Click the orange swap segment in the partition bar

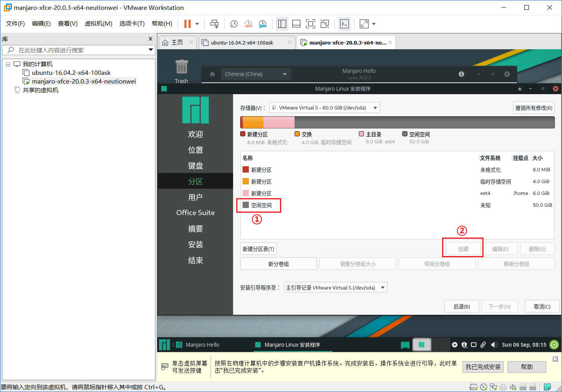[x=253, y=123]
